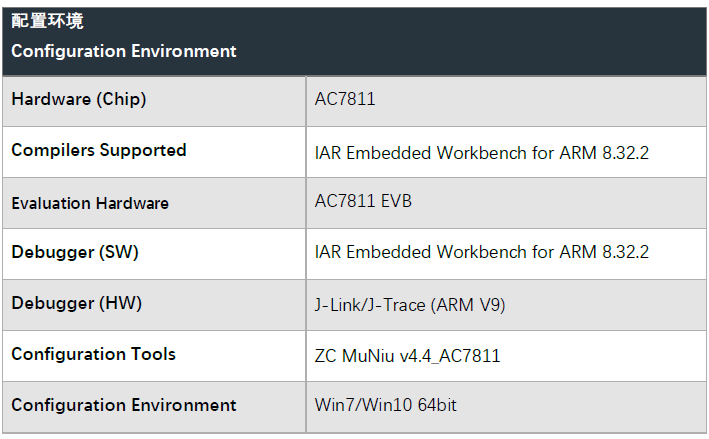This screenshot has width=709, height=439.
Task: Click the Win7/Win10 64bit value
Action: click(x=385, y=405)
